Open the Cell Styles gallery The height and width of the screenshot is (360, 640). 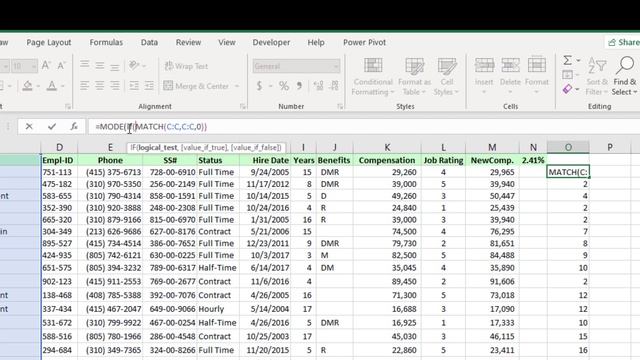click(x=447, y=77)
